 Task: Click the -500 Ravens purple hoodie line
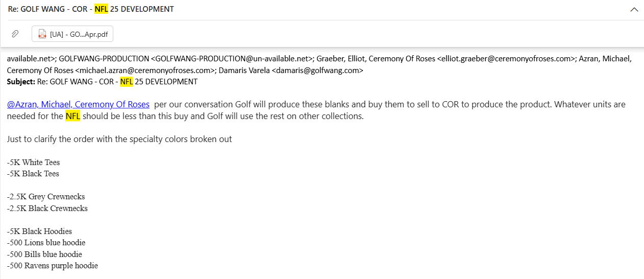(53, 266)
